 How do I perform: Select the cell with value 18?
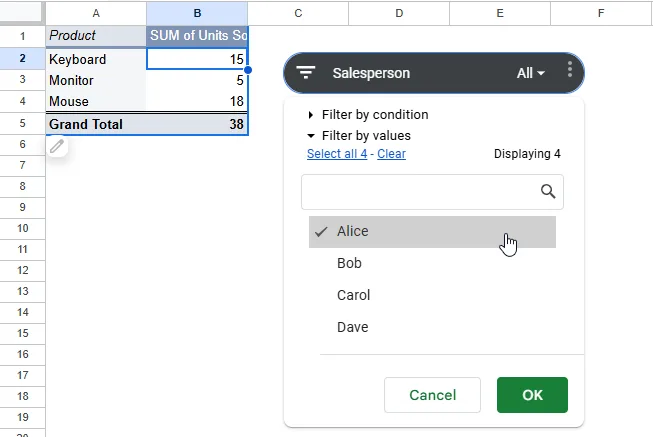point(197,101)
